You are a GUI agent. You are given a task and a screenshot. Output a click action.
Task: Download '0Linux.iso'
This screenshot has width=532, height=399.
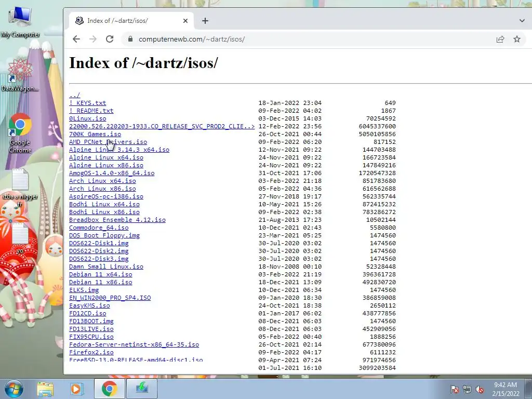pos(87,118)
